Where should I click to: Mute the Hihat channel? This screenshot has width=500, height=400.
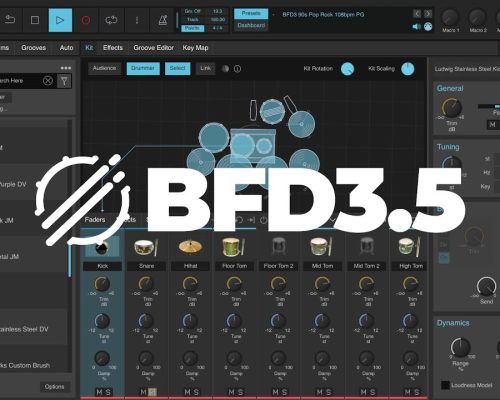pyautogui.click(x=187, y=392)
